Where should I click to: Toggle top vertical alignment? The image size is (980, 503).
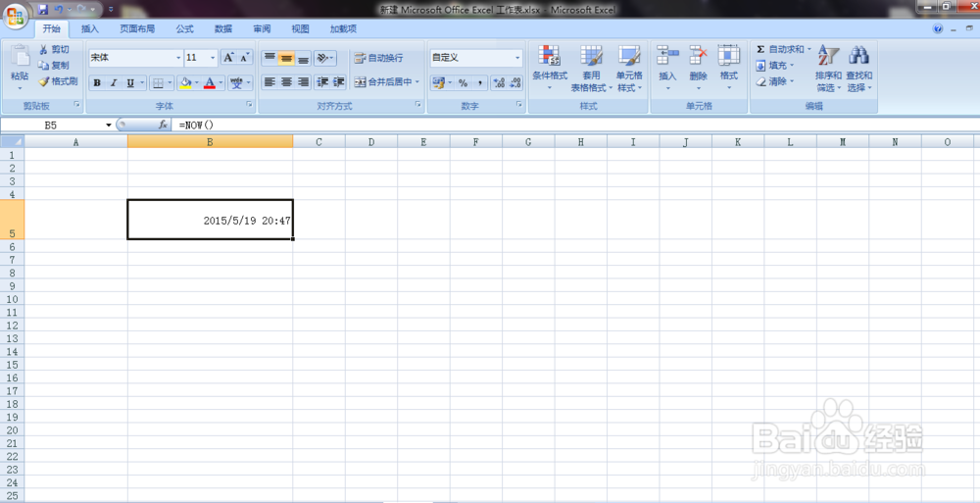[x=269, y=58]
